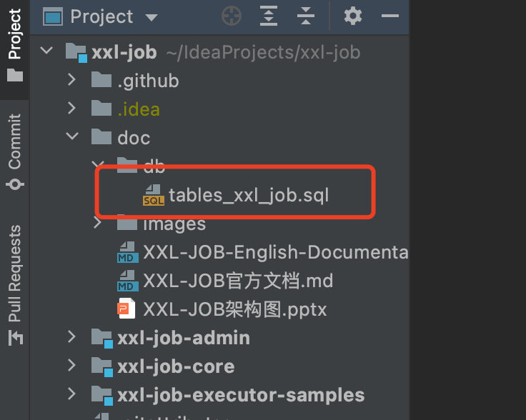Select tables_xxl_job.sql file
Image resolution: width=526 pixels, height=420 pixels.
pyautogui.click(x=249, y=195)
